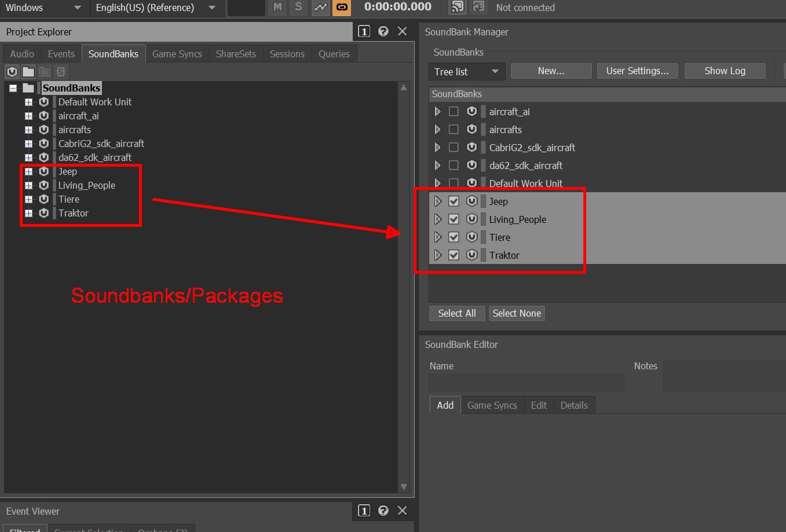Click the Project Explorer view number icon
Viewport: 786px width, 532px height.
364,31
